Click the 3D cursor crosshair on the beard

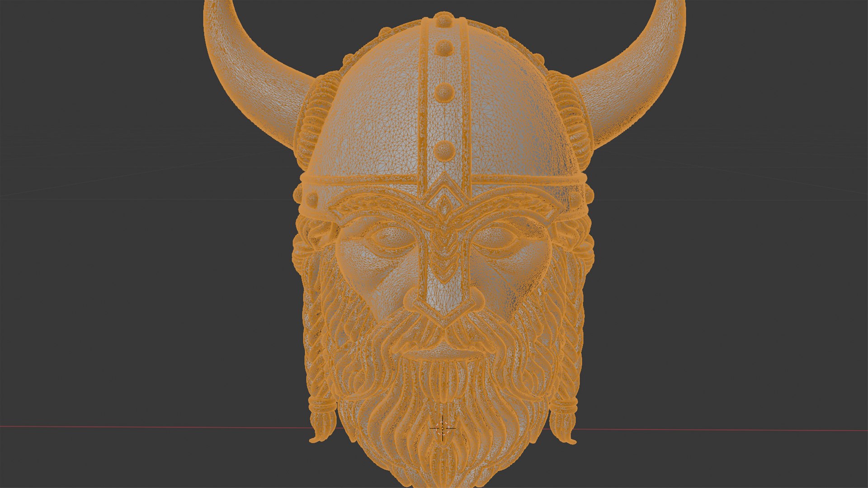(443, 427)
